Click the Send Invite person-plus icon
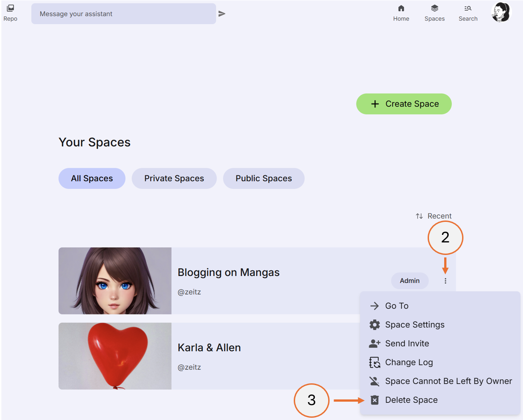Image resolution: width=523 pixels, height=420 pixels. [x=374, y=344]
